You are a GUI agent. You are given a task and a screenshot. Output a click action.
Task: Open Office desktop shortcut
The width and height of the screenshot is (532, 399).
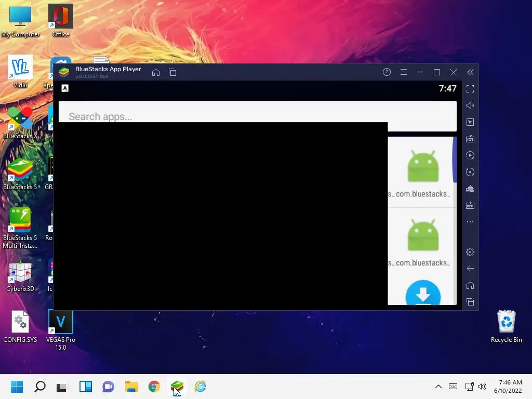(x=61, y=20)
